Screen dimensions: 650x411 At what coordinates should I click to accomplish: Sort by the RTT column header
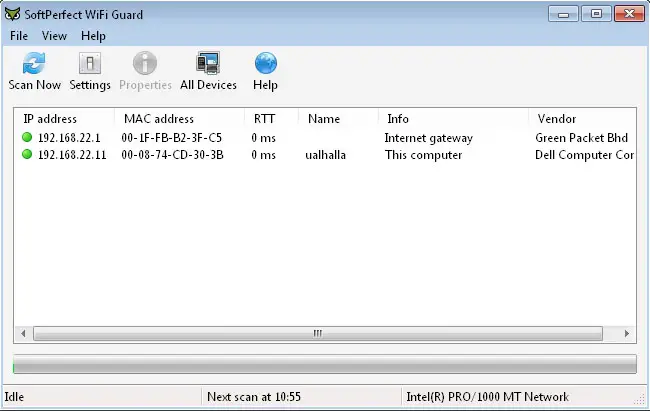(x=271, y=119)
